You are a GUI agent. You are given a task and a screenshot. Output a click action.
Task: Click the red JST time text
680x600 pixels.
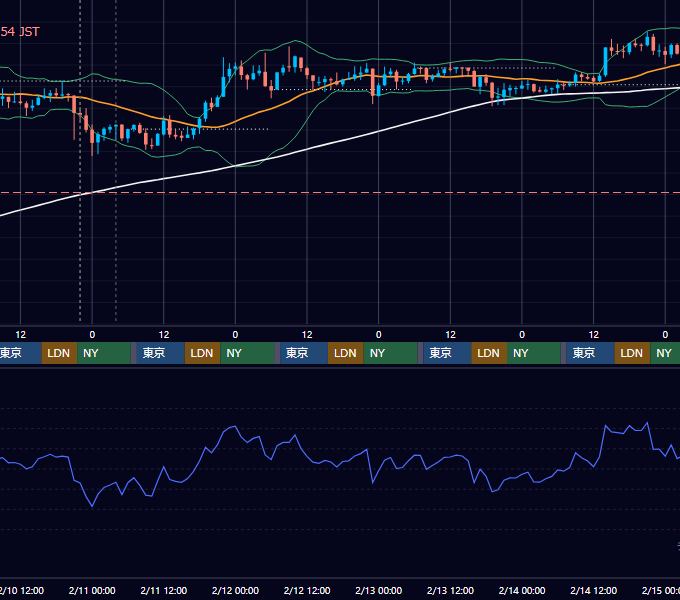(x=20, y=32)
